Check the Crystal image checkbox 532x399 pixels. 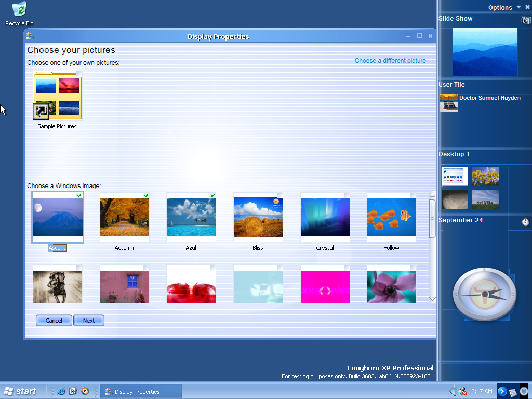[347, 195]
